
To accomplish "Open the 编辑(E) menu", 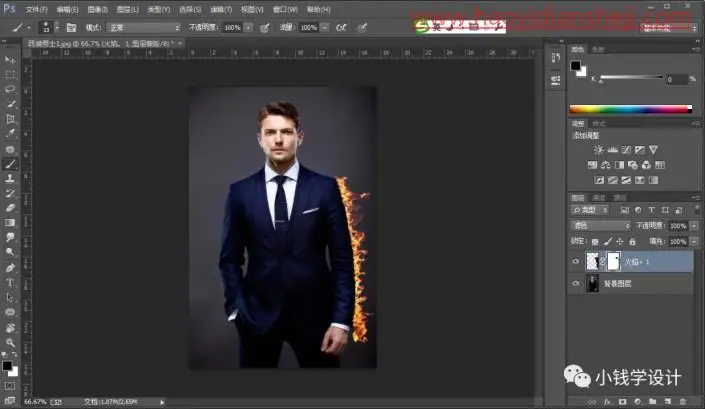I will (x=67, y=9).
